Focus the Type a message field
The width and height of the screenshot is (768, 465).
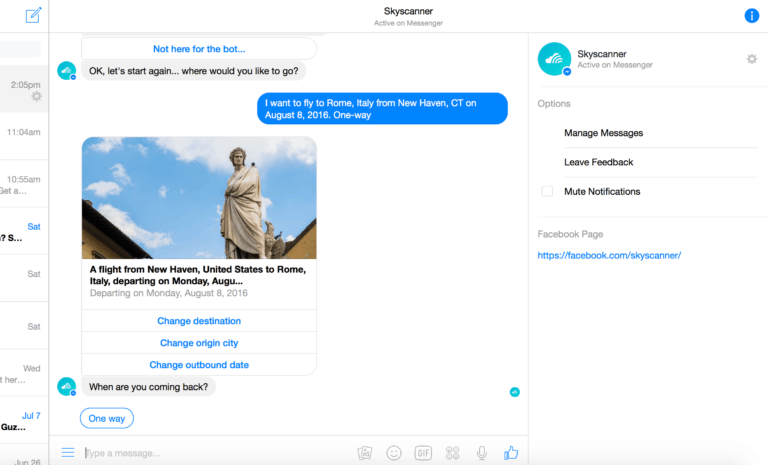tap(218, 453)
